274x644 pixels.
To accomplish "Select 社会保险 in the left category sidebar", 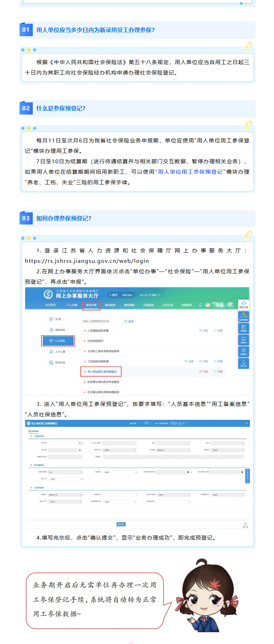I will (x=58, y=341).
